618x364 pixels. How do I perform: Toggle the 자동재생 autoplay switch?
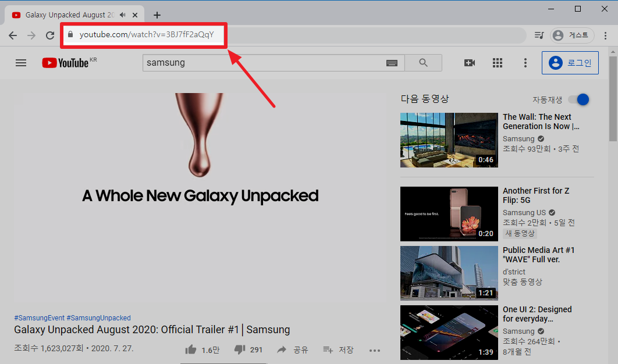[578, 99]
